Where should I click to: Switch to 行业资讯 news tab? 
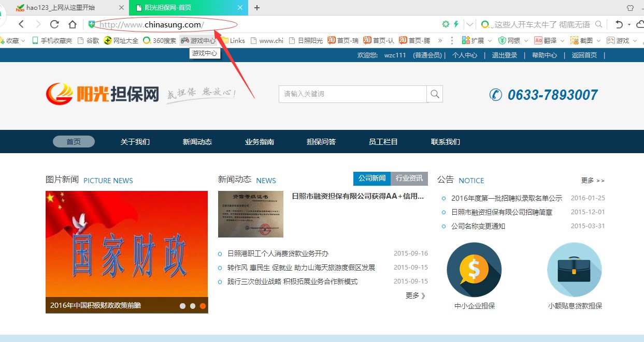tap(409, 179)
